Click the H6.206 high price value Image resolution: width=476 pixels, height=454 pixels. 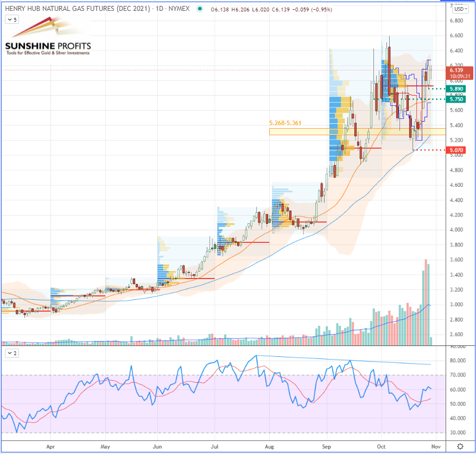(x=240, y=9)
